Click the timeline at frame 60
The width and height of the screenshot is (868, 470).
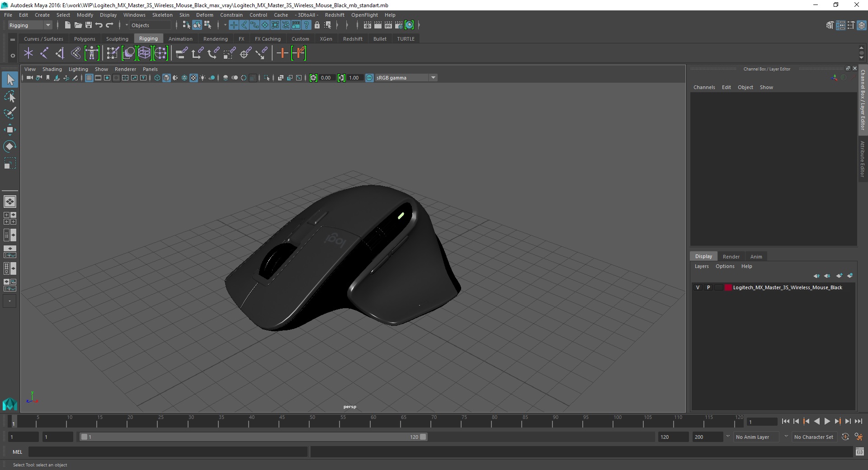coord(370,421)
